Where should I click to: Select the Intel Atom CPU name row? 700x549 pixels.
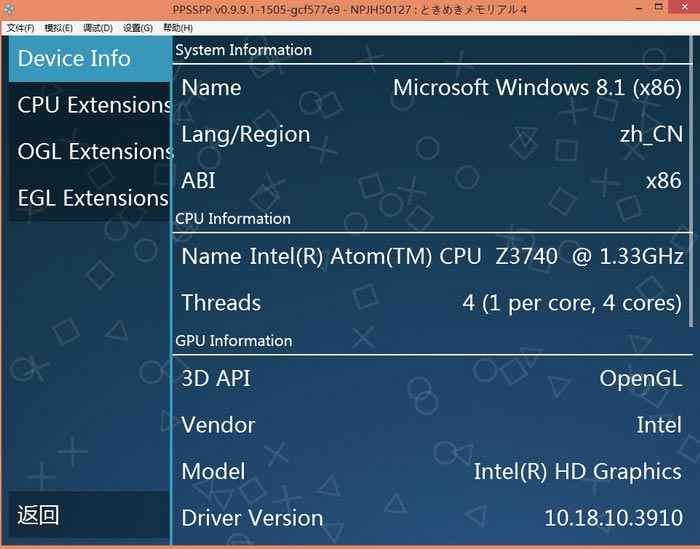432,256
